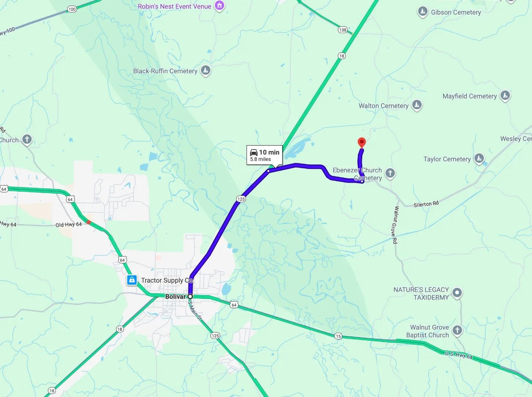Select the Highway 125 route shield
This screenshot has height=397, width=532.
click(x=241, y=199)
